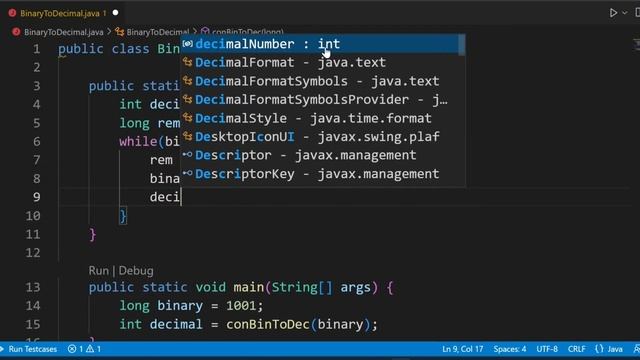Click Run CodeLens above main method

(99, 271)
